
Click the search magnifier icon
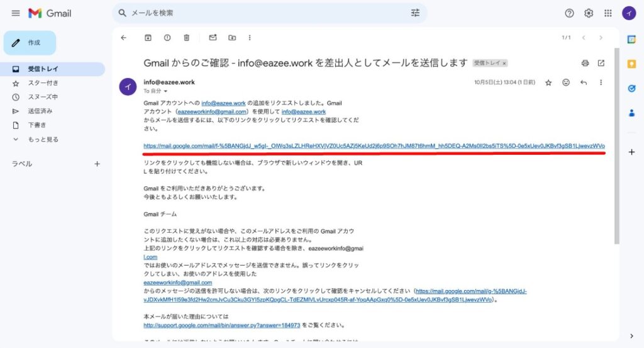pos(123,13)
